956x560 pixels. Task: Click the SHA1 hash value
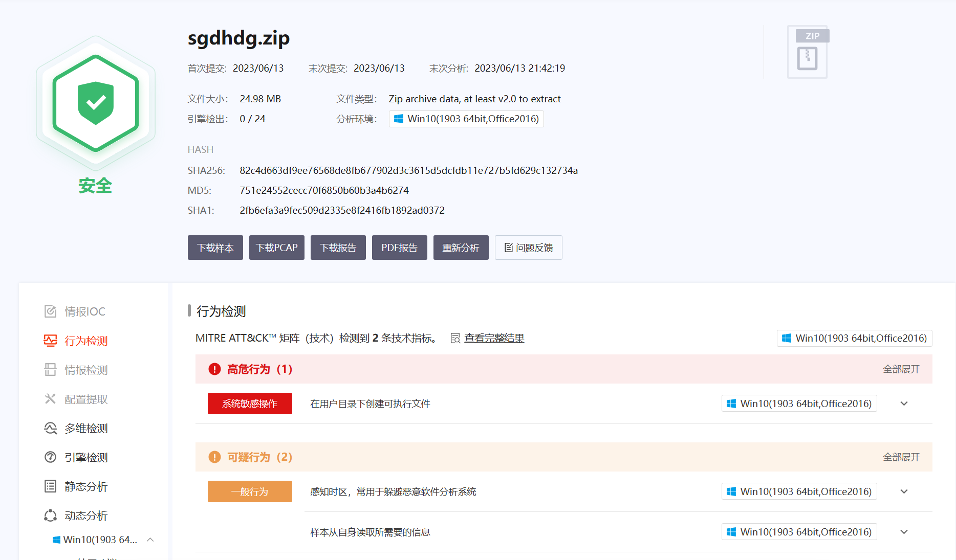(342, 210)
